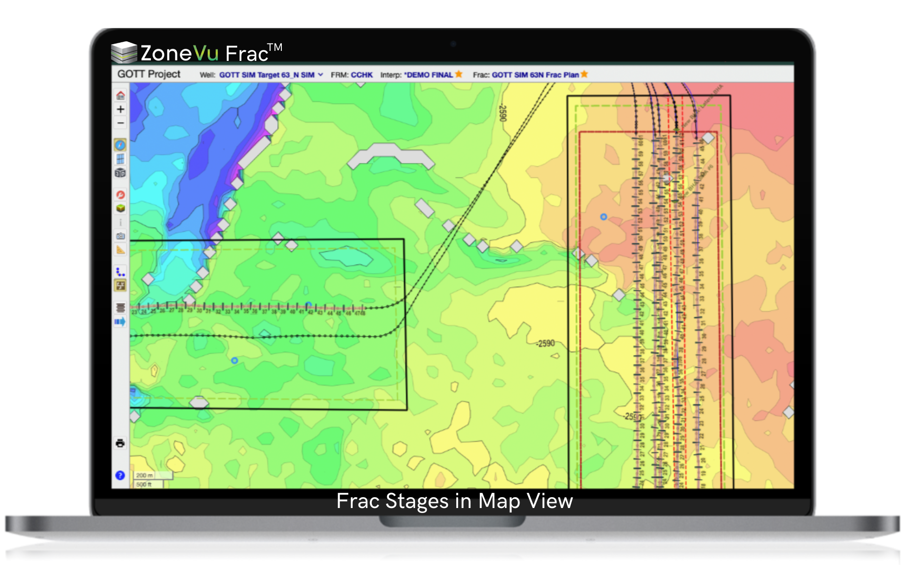
Task: Open the CCHK formation selector
Action: click(x=361, y=75)
